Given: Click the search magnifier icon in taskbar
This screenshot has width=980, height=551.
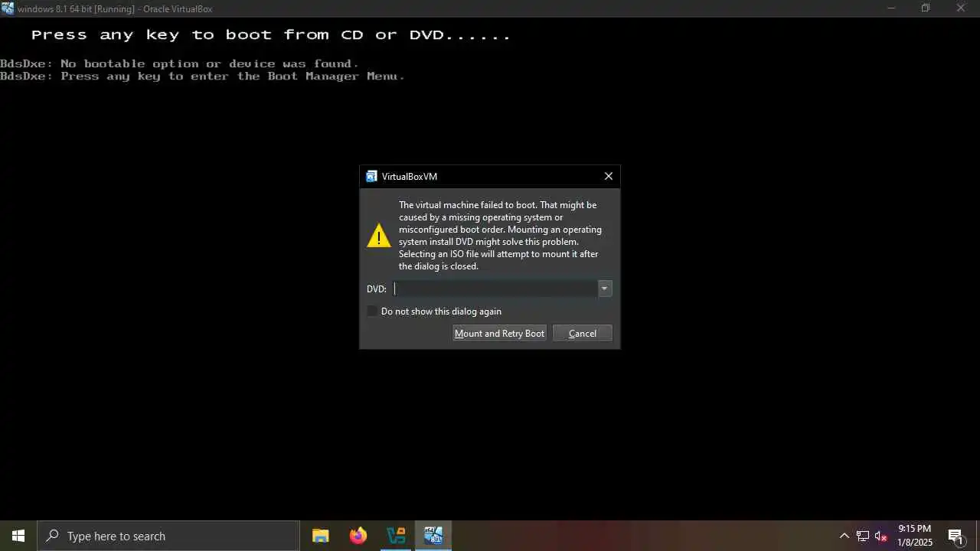Looking at the screenshot, I should point(52,536).
